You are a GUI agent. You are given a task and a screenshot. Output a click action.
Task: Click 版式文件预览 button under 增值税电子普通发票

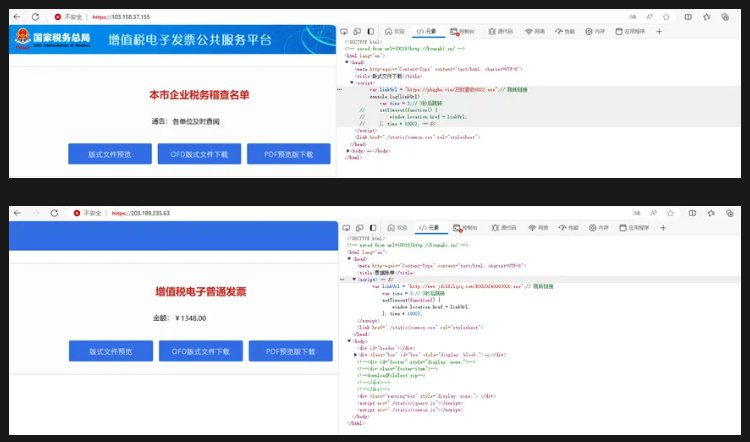pyautogui.click(x=111, y=351)
